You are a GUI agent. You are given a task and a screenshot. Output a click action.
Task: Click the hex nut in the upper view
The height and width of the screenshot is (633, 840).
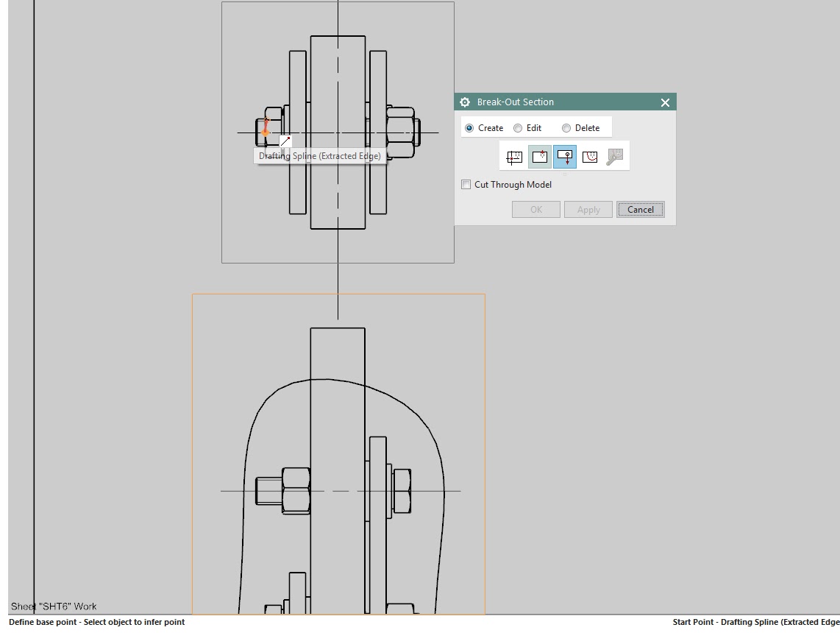401,132
